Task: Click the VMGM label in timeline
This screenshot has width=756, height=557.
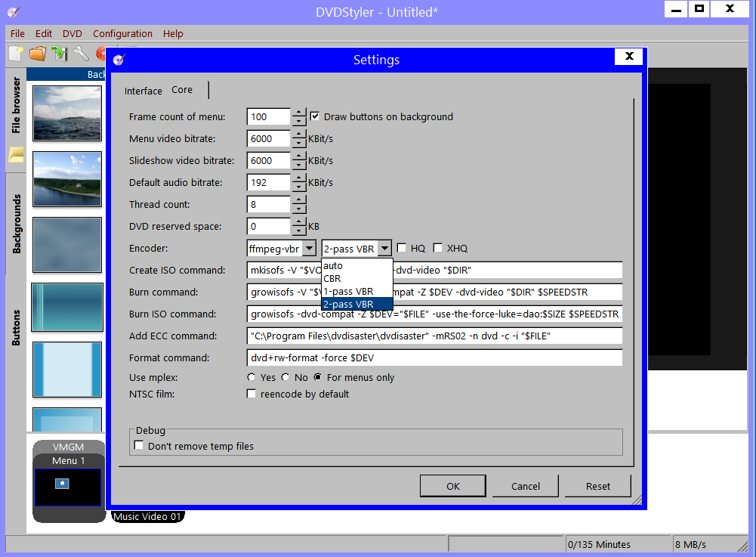Action: click(x=69, y=447)
